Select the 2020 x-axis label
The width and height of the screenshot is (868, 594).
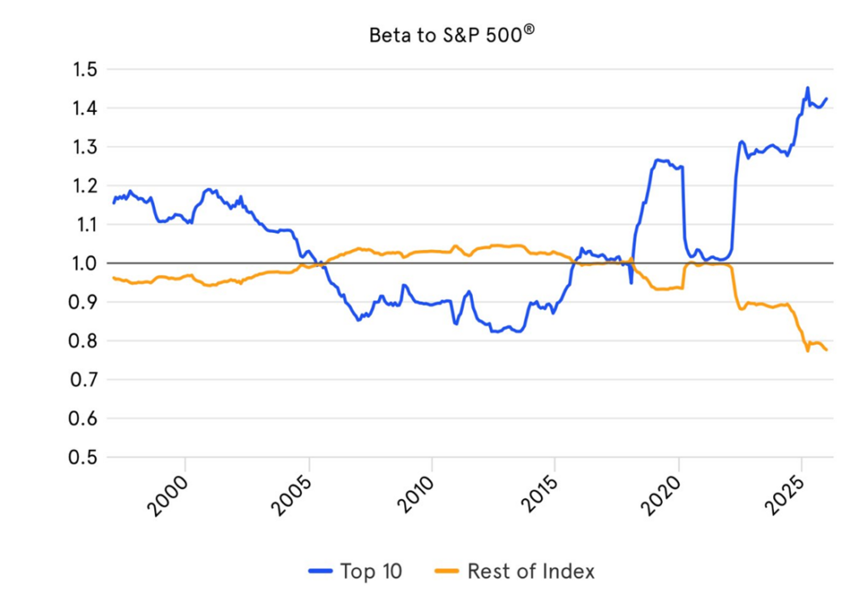(x=666, y=496)
